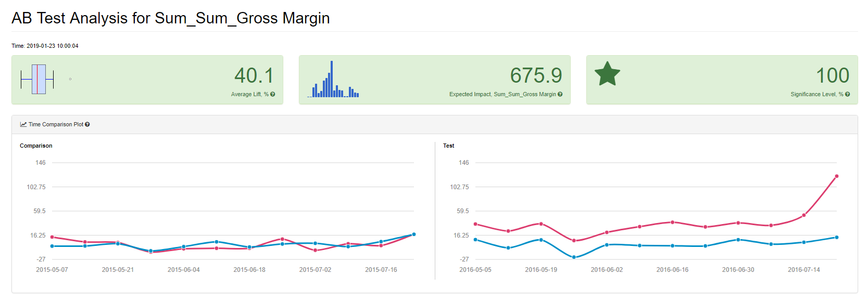
Task: Click x-axis label 2016-05-19
Action: point(541,270)
